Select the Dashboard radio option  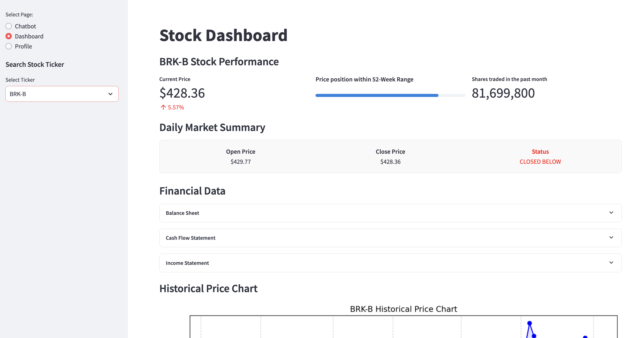coord(9,36)
